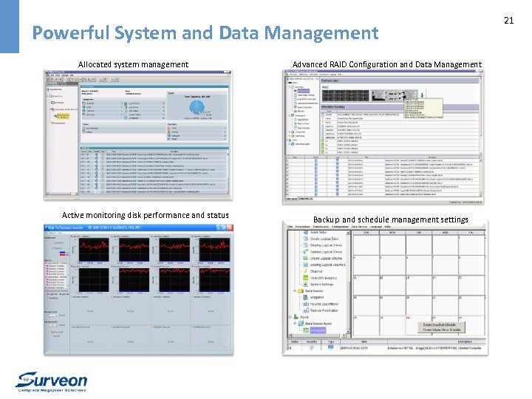Click Data Service Agent tree icon
The image size is (532, 399).
click(x=301, y=324)
